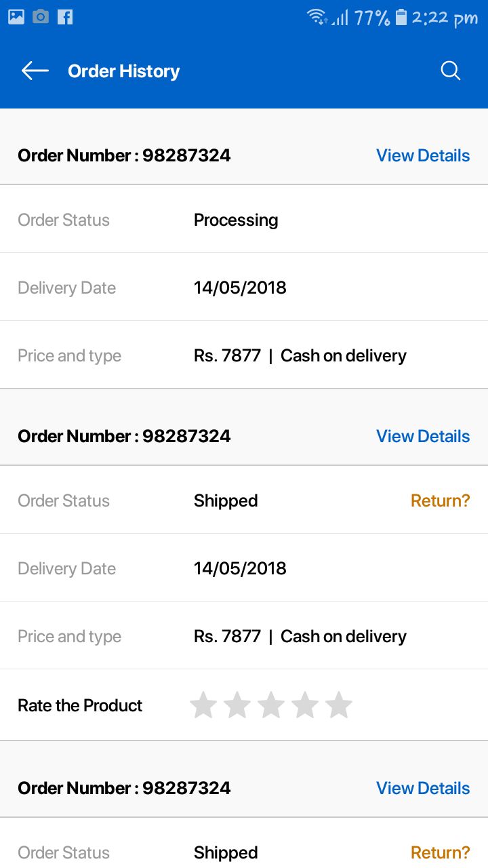
Task: Open the search magnifier icon
Action: click(x=451, y=71)
